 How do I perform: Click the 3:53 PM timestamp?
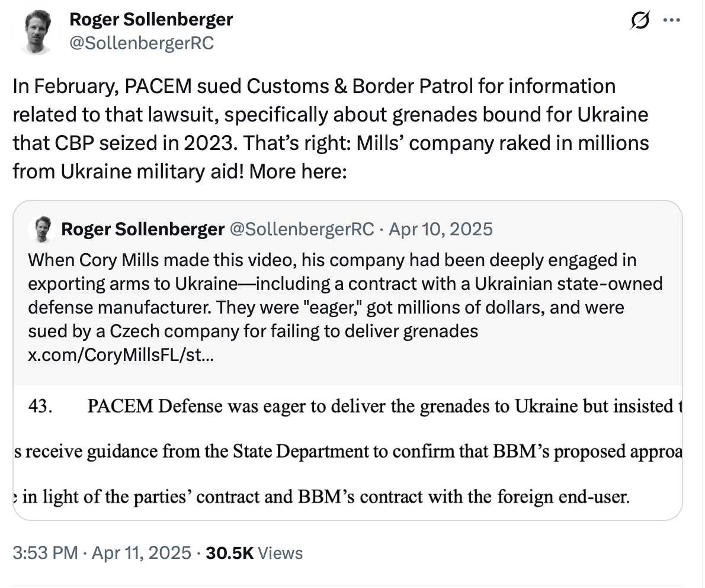tap(45, 553)
